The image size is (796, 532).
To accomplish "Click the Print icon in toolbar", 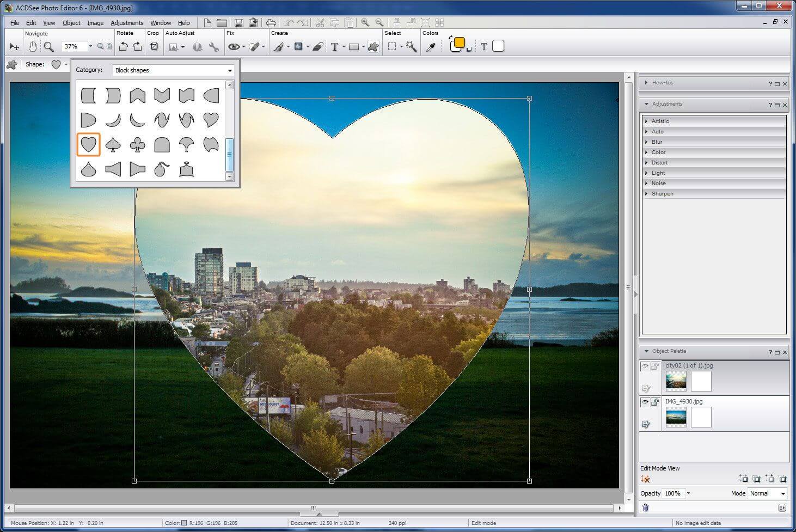I will [x=271, y=23].
